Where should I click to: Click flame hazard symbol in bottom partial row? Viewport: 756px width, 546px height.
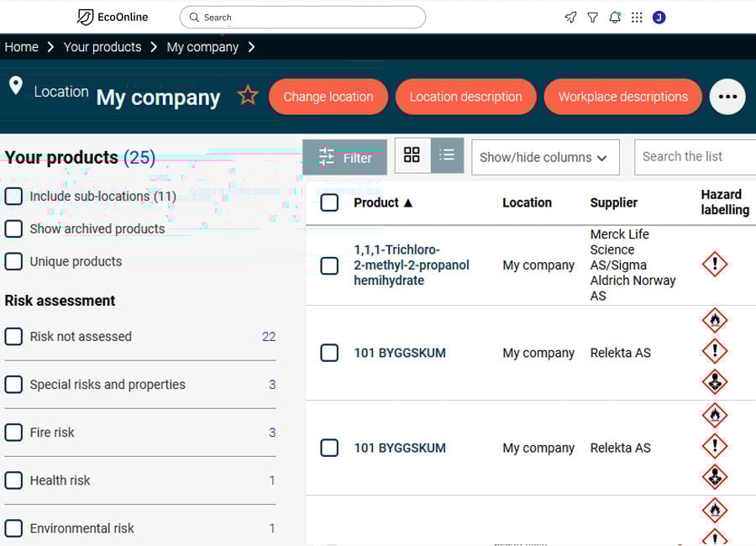point(715,510)
